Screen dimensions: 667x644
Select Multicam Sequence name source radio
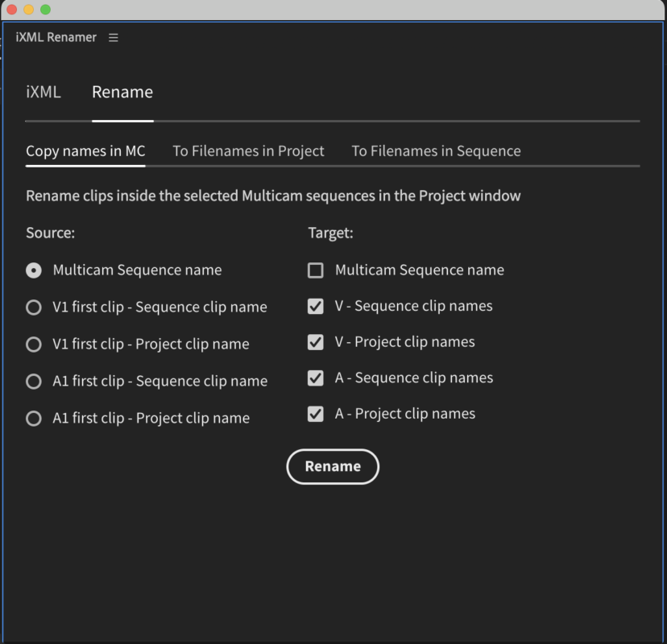[x=34, y=270]
